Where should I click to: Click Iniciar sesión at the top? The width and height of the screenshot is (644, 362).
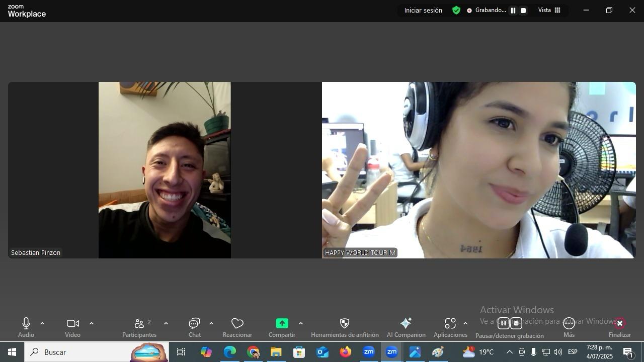click(x=423, y=10)
